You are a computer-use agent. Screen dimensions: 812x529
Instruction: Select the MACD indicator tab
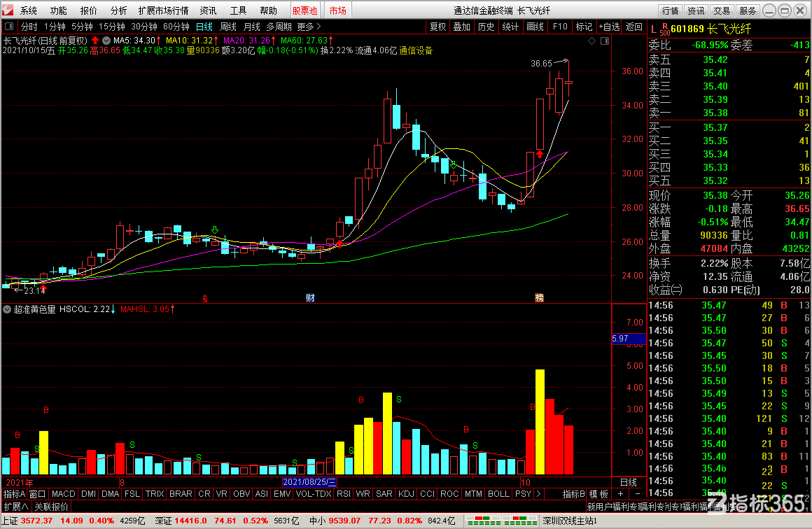coord(64,494)
